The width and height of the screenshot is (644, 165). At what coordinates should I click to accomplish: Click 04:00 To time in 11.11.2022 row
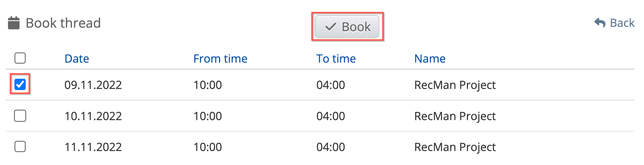click(330, 147)
